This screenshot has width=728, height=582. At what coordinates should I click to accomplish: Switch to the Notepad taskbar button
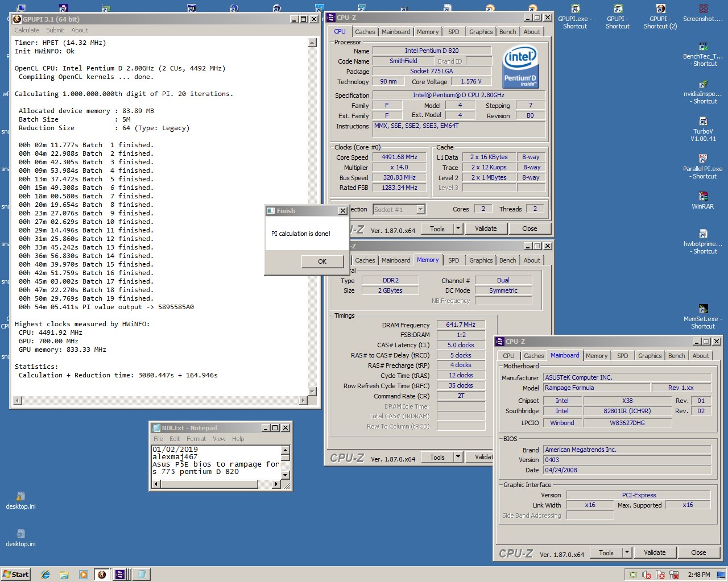pos(142,575)
